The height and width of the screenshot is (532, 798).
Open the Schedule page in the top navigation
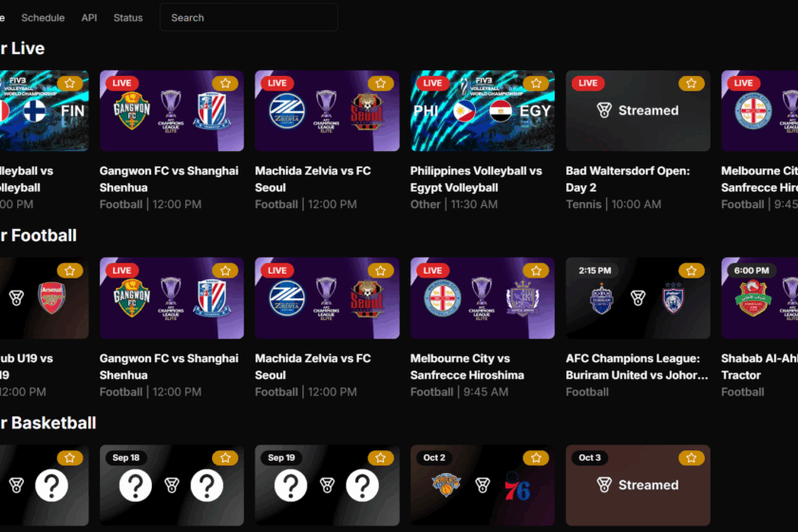pyautogui.click(x=43, y=18)
